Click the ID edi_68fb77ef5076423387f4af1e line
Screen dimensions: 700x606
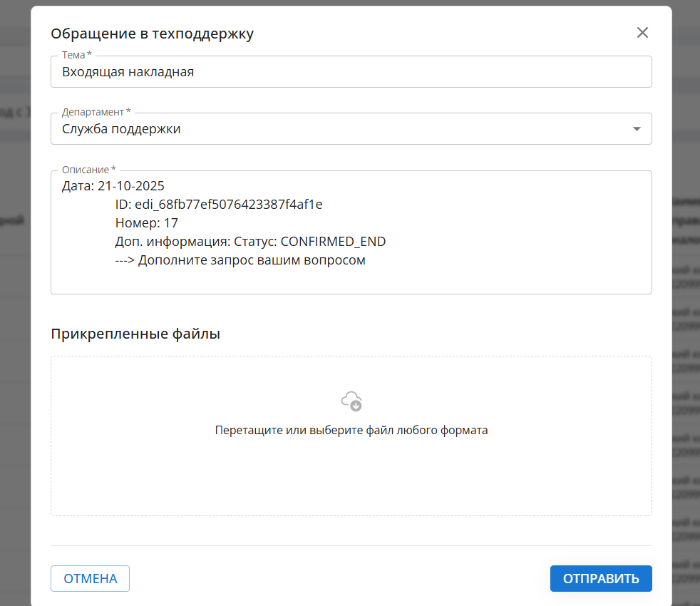219,205
